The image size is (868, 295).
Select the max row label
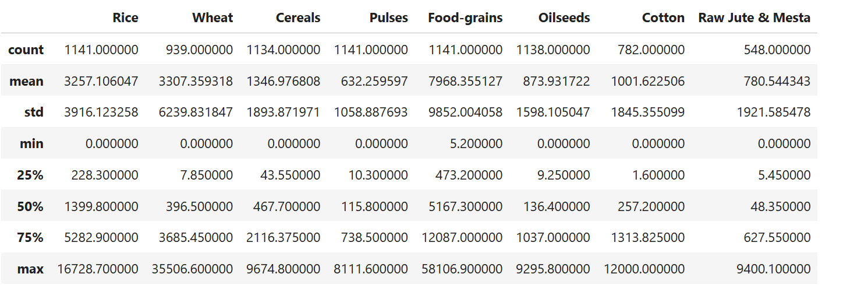(30, 269)
